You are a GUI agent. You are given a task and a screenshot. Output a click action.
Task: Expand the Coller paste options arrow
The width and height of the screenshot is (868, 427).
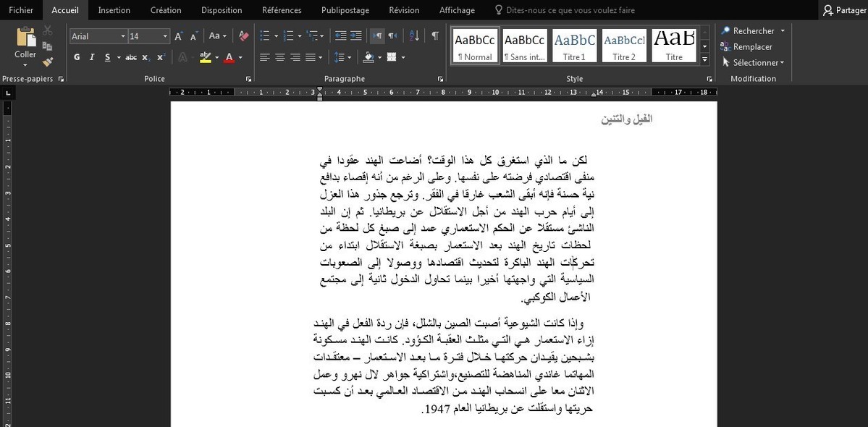tap(25, 64)
